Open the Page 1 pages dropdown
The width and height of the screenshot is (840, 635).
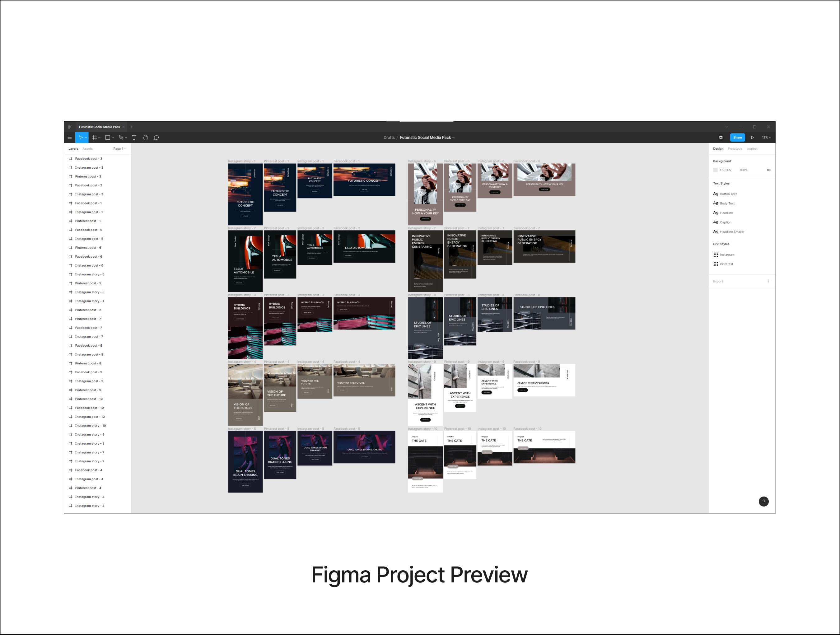119,148
